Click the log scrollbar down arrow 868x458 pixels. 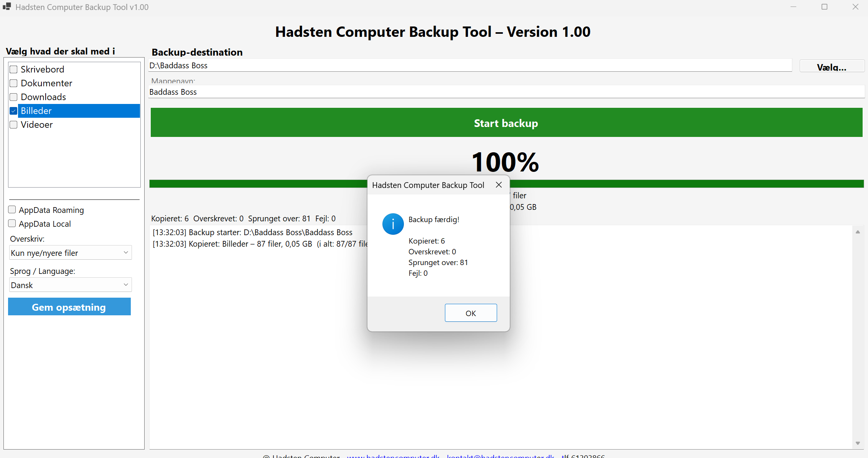coord(858,443)
